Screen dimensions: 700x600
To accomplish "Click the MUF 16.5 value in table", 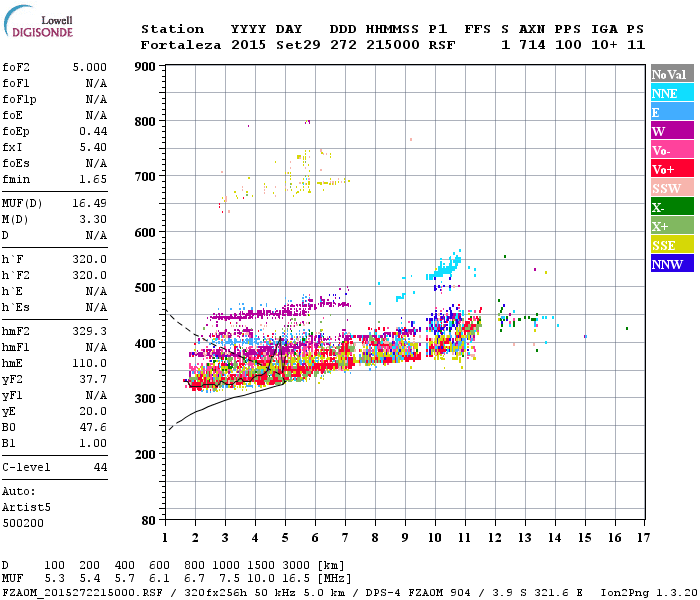I will tap(296, 579).
